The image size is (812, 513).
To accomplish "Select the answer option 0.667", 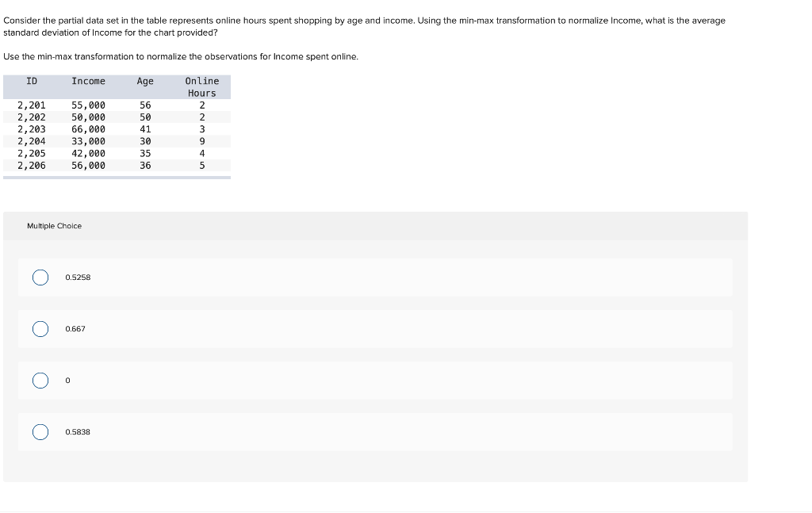I will (40, 328).
